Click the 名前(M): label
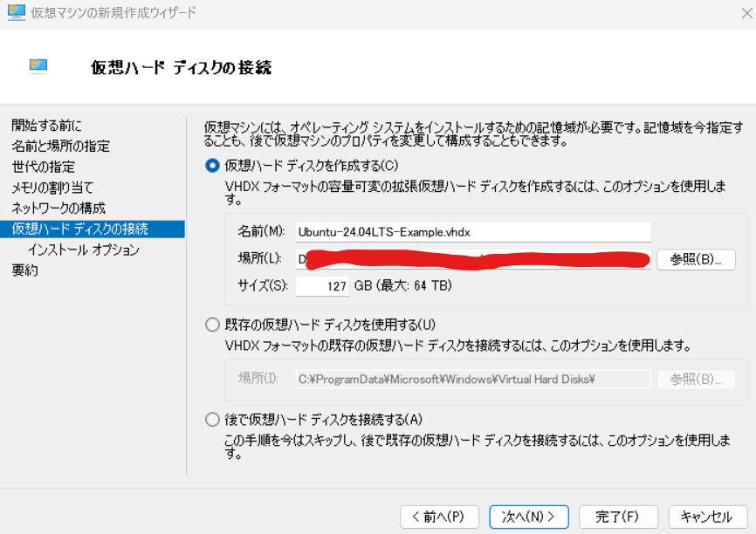The width and height of the screenshot is (756, 534). tap(261, 231)
